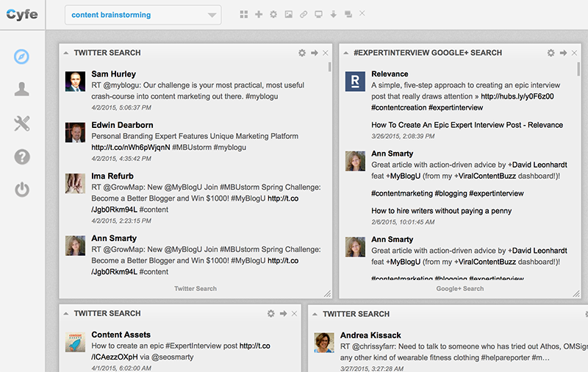The image size is (588, 372).
Task: Delete dashboard with toolbar X icon
Action: (362, 13)
